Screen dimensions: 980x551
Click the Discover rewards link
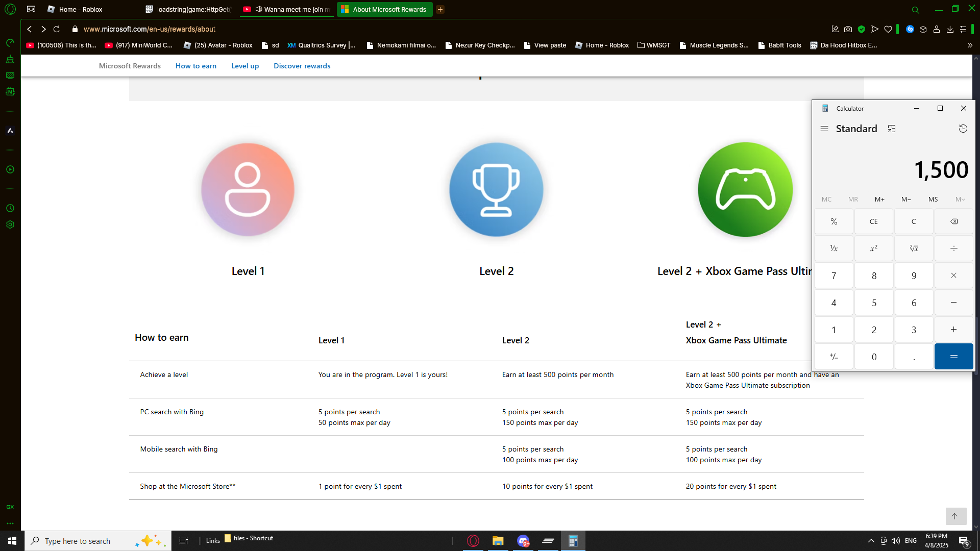pos(302,66)
